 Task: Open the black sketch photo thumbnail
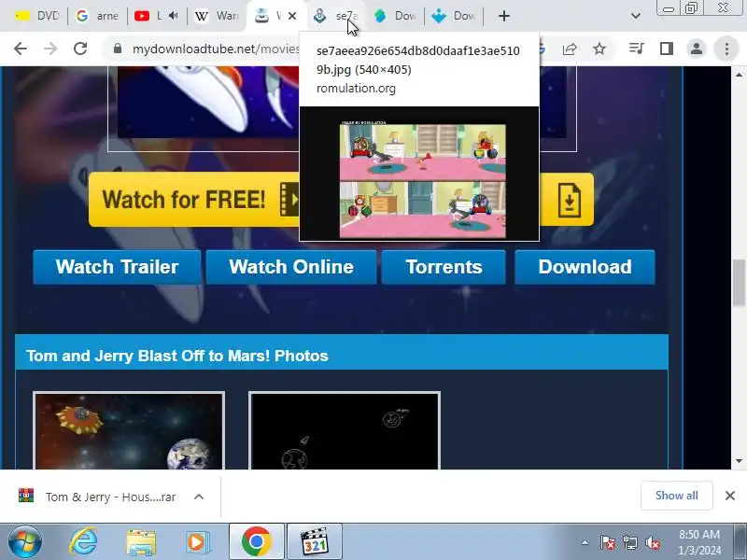click(345, 430)
